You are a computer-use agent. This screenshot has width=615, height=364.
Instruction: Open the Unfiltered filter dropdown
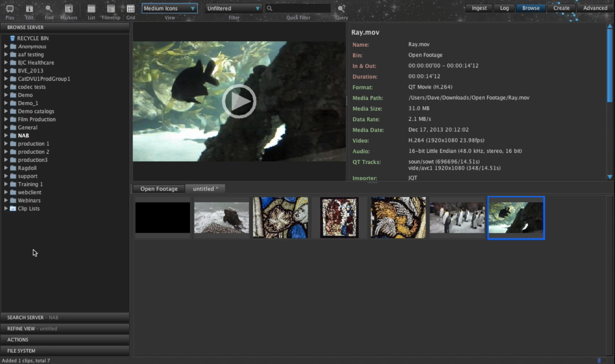[233, 8]
